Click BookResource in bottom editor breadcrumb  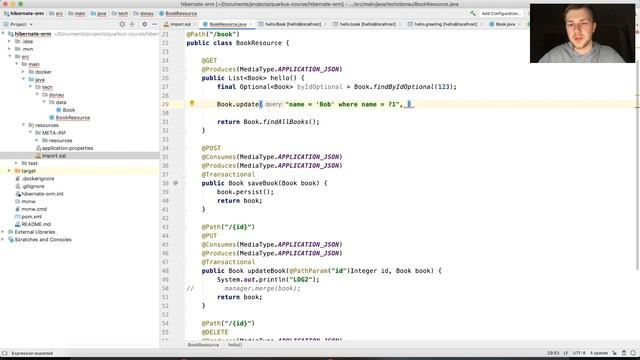click(203, 345)
